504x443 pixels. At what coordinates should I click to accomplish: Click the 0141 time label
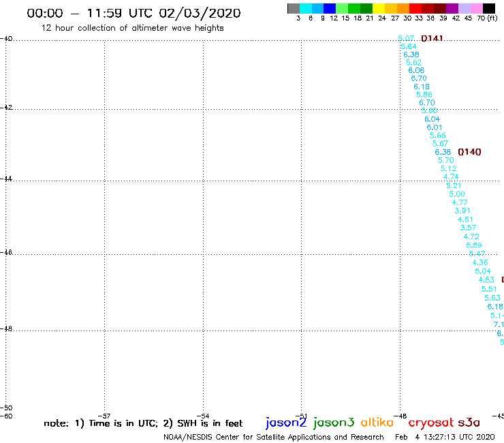432,38
